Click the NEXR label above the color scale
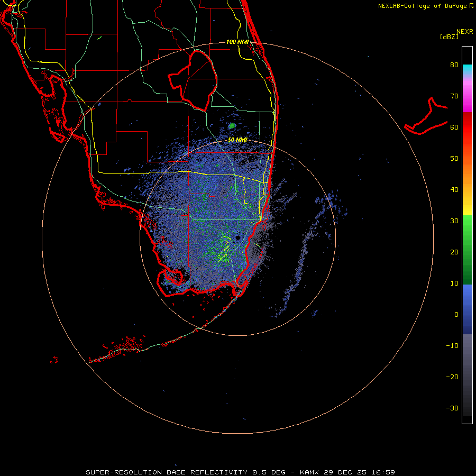Image resolution: width=476 pixels, height=476 pixels. pos(465,32)
